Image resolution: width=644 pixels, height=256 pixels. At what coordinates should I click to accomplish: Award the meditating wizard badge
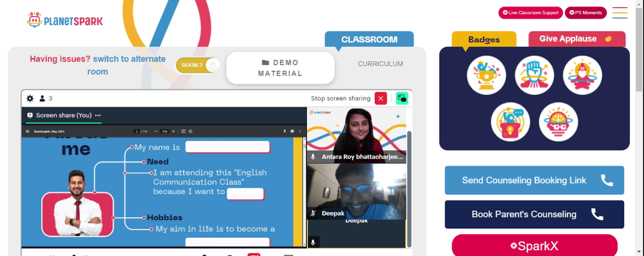(x=582, y=75)
